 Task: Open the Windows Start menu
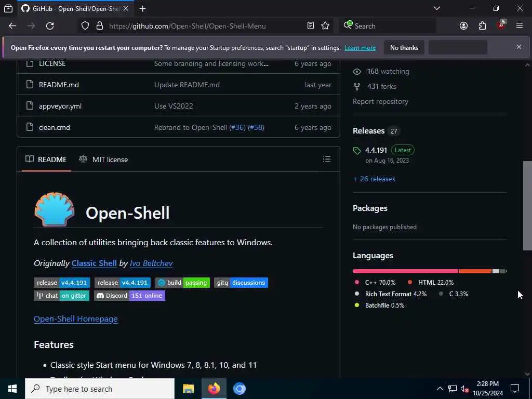click(x=12, y=389)
